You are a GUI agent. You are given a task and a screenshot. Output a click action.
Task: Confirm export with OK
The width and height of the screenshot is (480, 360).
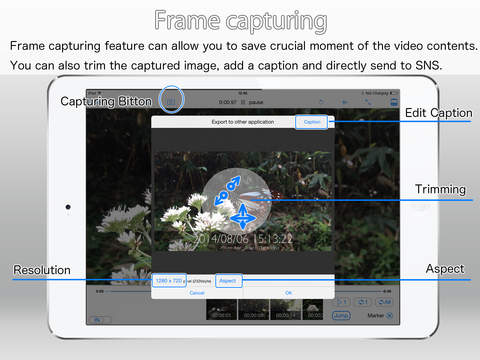(288, 293)
